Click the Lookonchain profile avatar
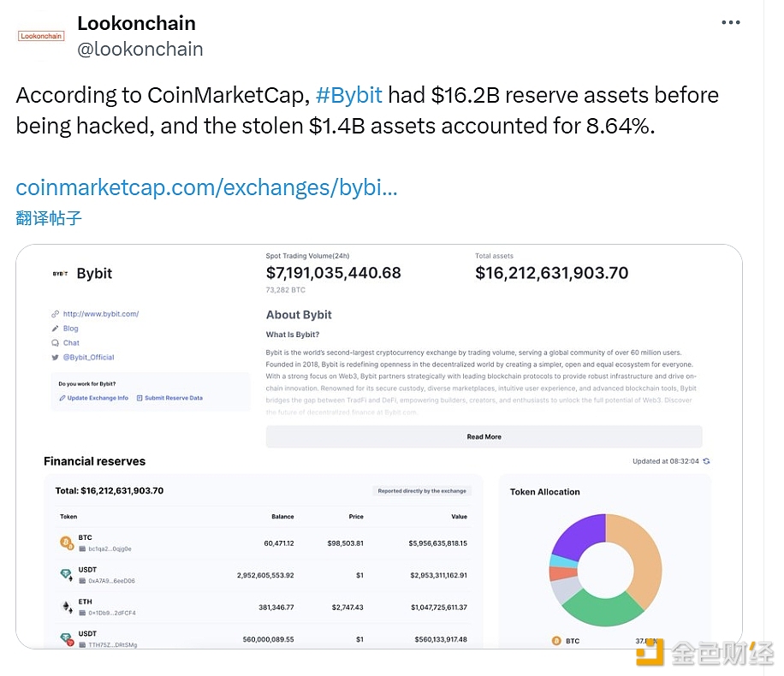 (41, 36)
